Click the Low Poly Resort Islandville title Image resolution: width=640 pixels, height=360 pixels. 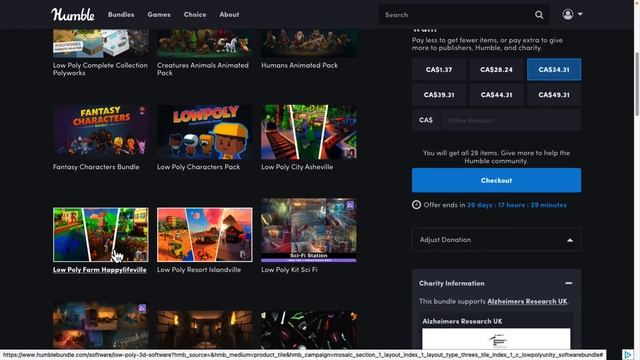[199, 270]
